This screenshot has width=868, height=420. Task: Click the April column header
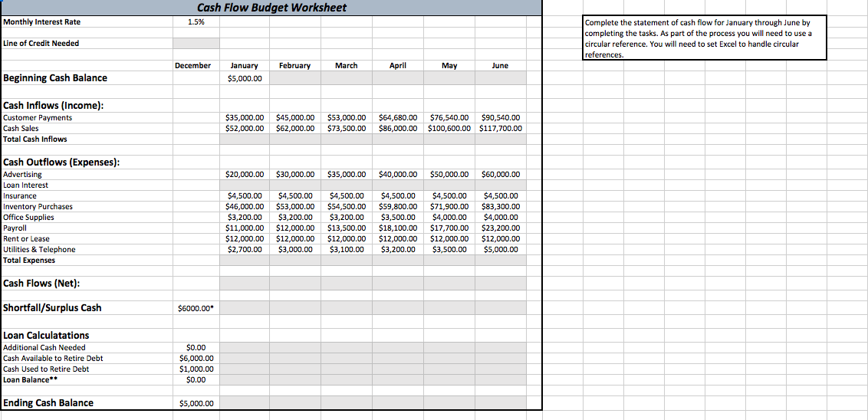(397, 65)
